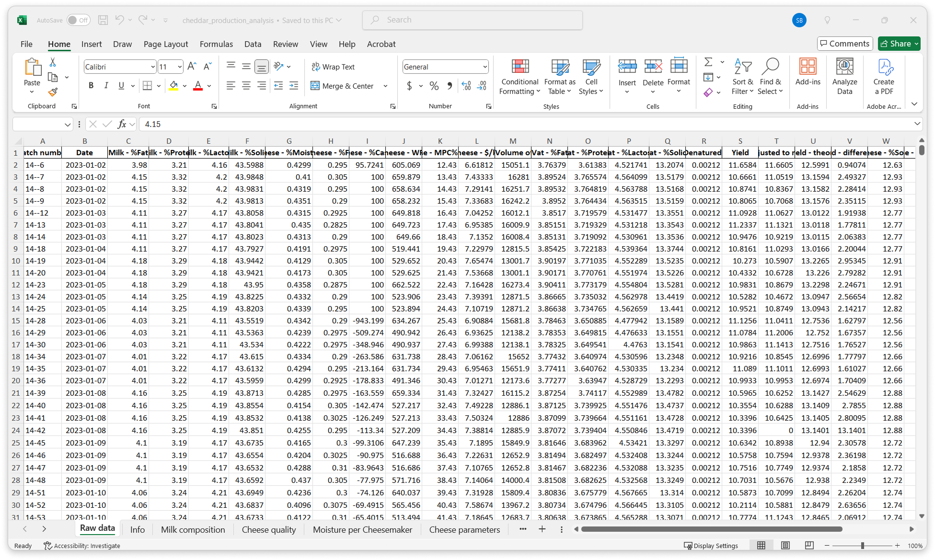Click the Increase Indent icon
Screen dimensions: 935x560
(294, 86)
